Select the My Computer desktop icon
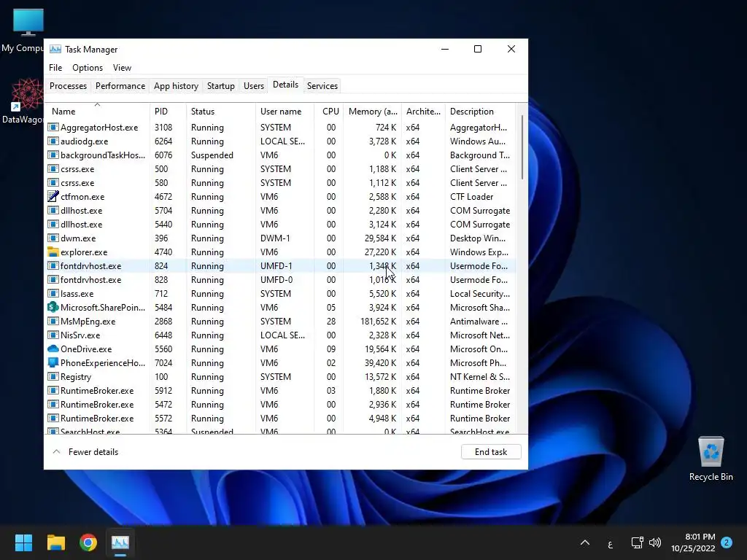 click(22, 31)
